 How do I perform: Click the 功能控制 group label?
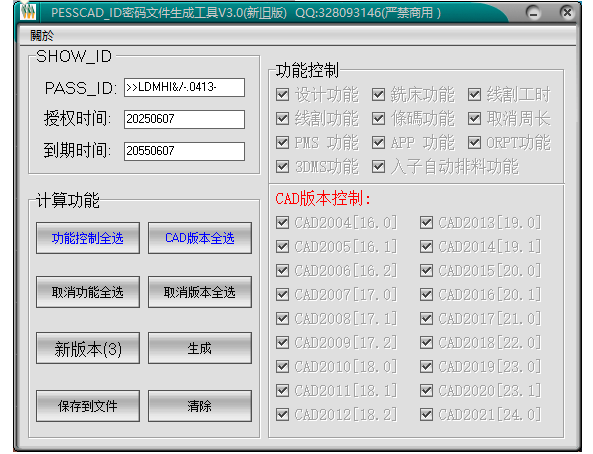click(x=307, y=70)
